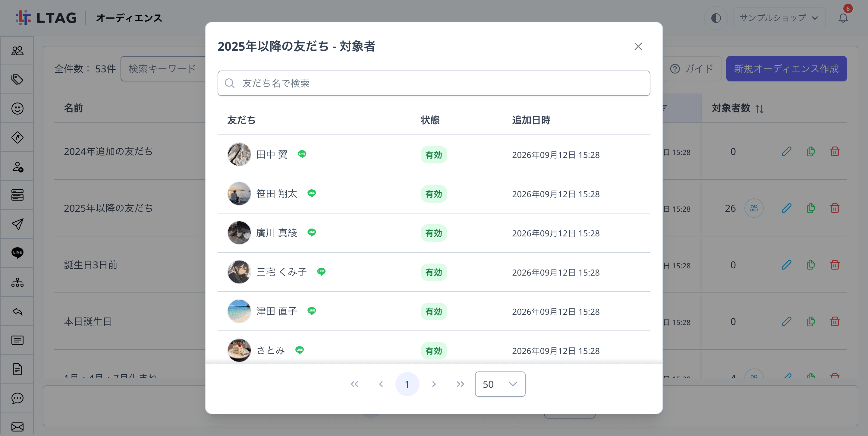Click the notification bell icon

843,18
